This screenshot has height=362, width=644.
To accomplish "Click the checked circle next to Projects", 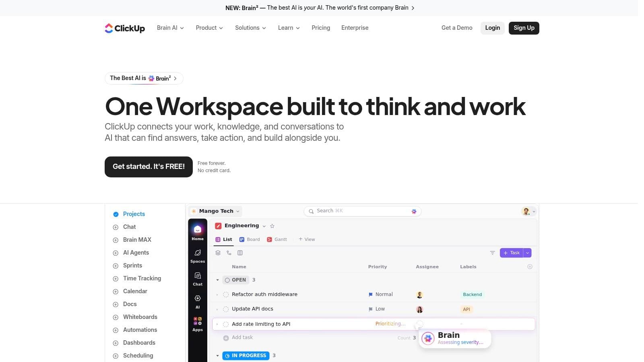I will [x=116, y=214].
